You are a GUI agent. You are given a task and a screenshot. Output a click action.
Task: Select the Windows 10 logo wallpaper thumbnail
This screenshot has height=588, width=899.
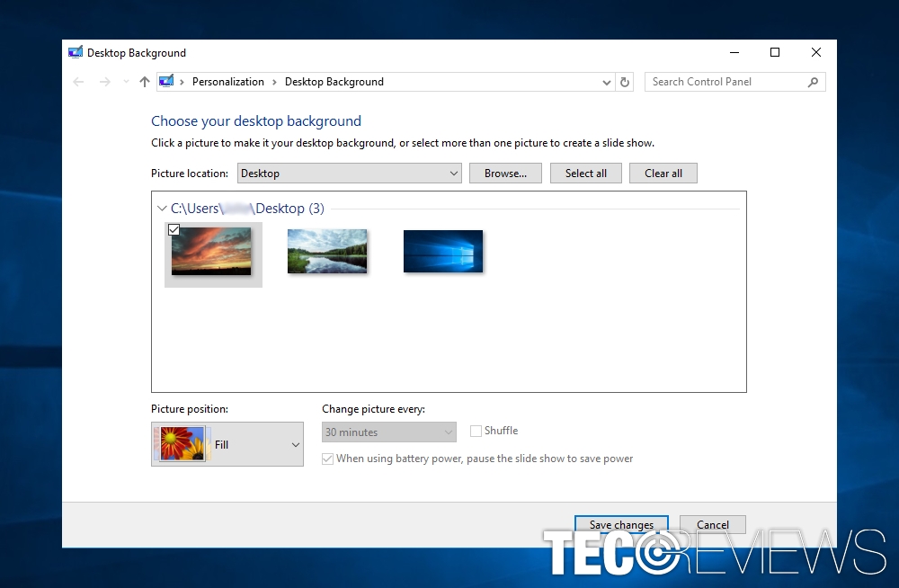442,251
